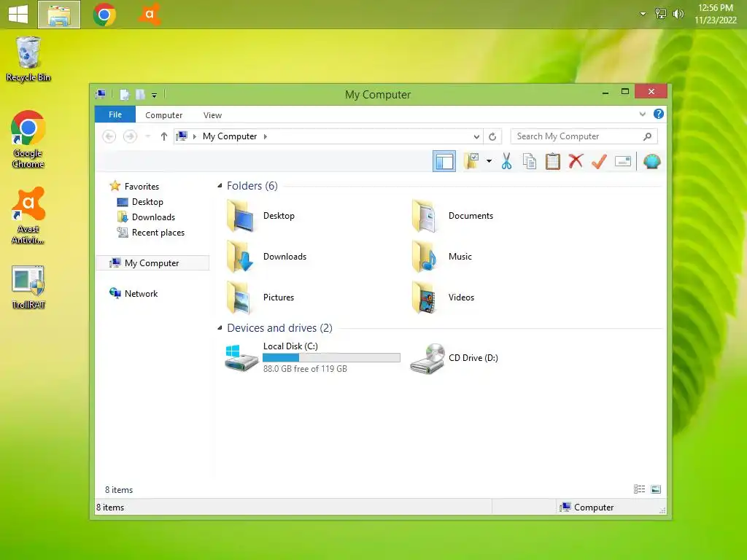Open the Windows Start button
Image resolution: width=747 pixels, height=560 pixels.
point(18,14)
